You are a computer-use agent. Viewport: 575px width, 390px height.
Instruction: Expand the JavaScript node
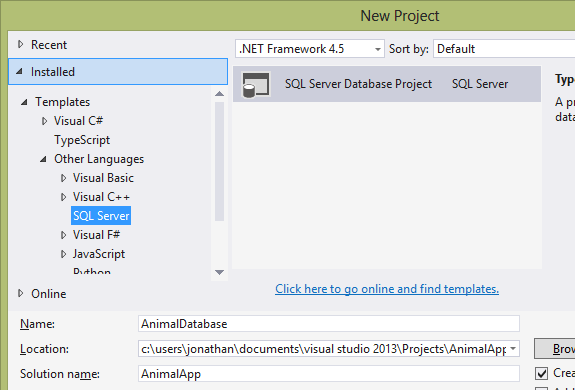point(63,254)
